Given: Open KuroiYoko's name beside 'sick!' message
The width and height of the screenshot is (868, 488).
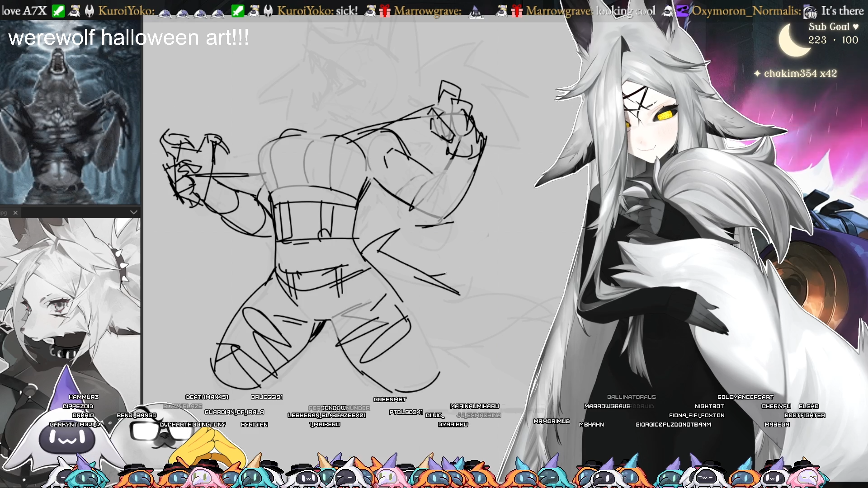Looking at the screenshot, I should (x=306, y=11).
